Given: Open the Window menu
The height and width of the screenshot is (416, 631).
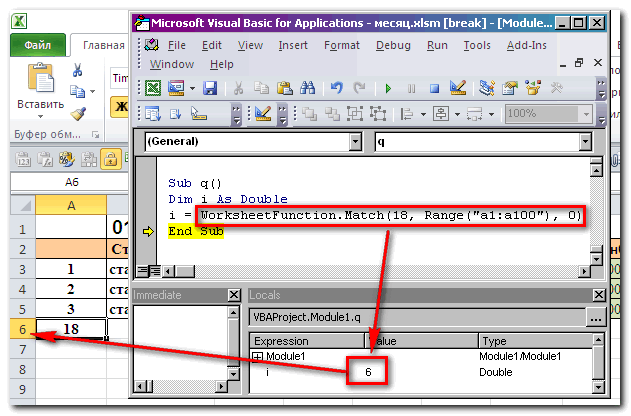Looking at the screenshot, I should pos(172,64).
